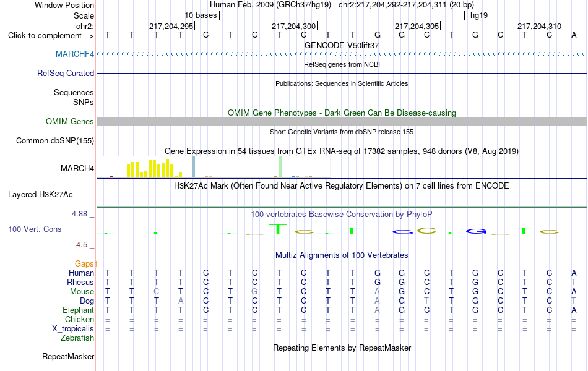
Task: Click the X_tropicalis species label
Action: click(73, 329)
